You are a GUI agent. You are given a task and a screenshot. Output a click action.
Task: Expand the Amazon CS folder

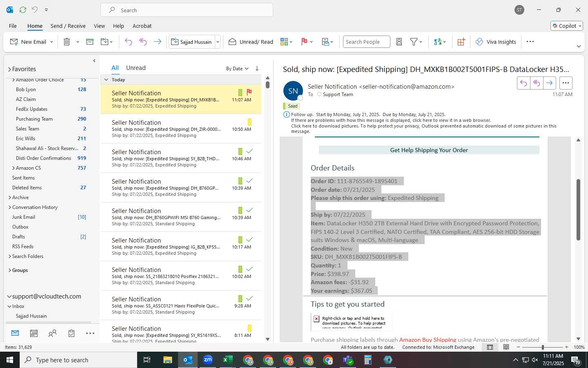click(13, 168)
